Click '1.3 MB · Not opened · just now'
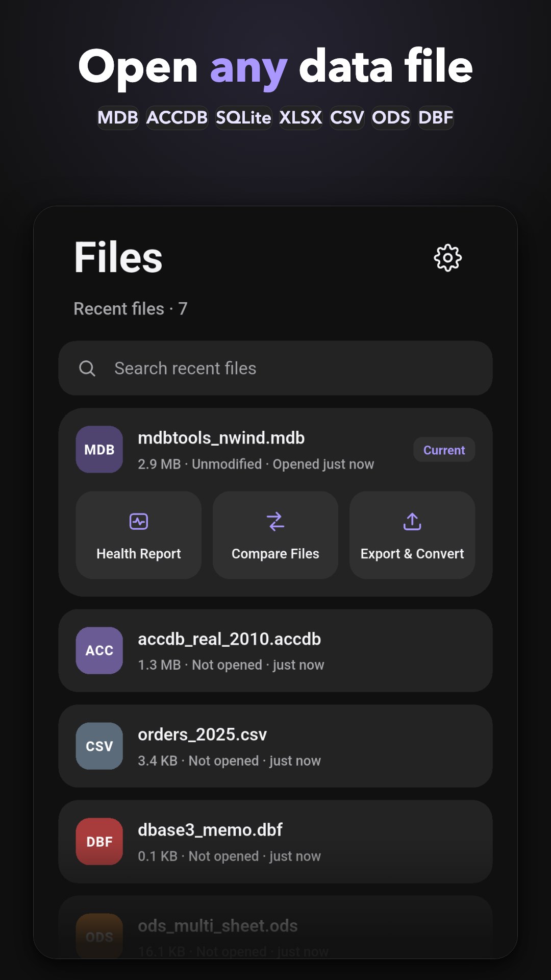 (231, 665)
